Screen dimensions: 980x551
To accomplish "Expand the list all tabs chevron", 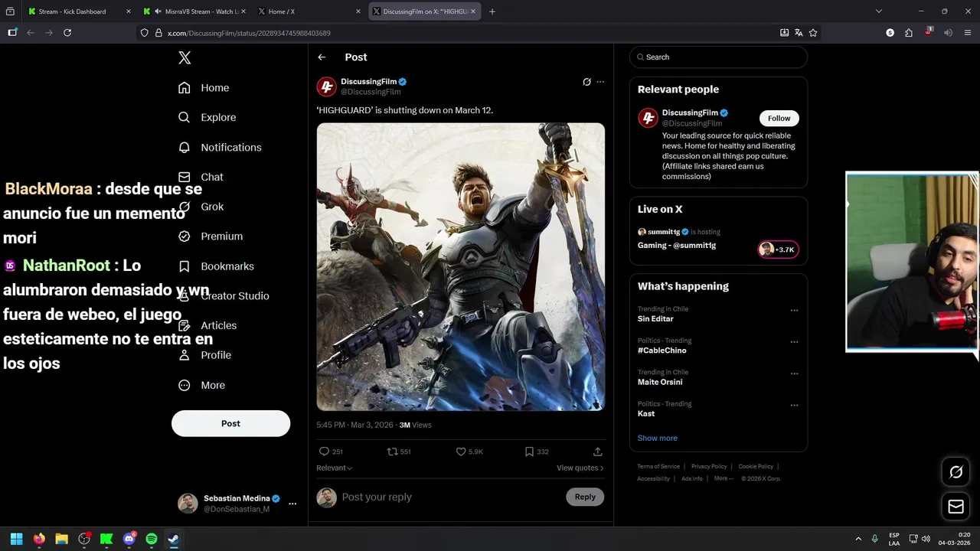I will click(879, 11).
